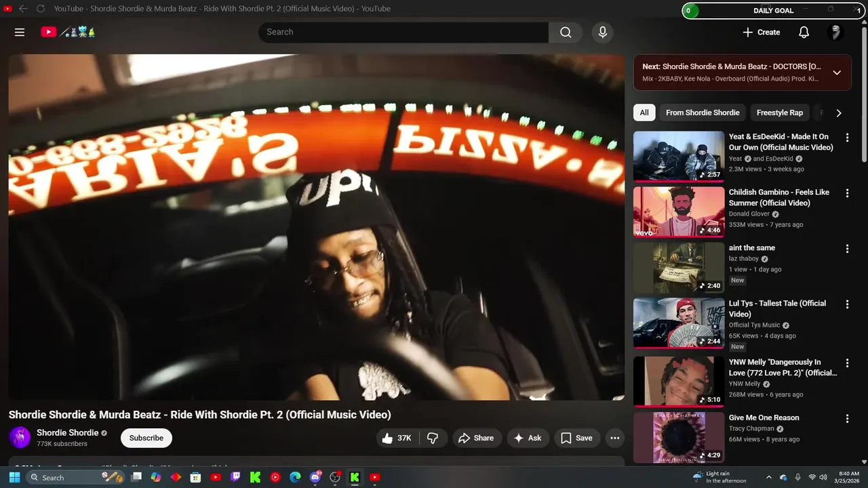This screenshot has height=488, width=868.
Task: Open YouTube Music taskbar icon
Action: (275, 477)
